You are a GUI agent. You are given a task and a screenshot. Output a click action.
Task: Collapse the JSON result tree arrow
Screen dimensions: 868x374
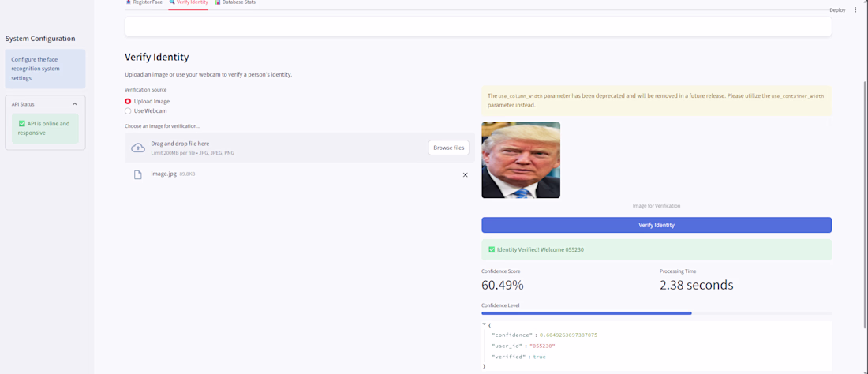(x=484, y=324)
